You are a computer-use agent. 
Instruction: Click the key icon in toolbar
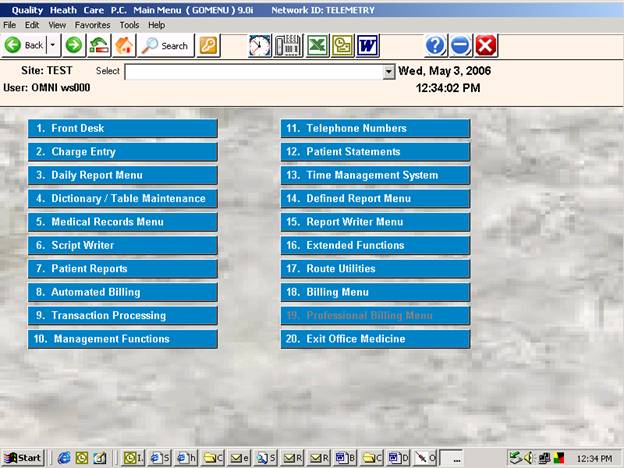208,45
